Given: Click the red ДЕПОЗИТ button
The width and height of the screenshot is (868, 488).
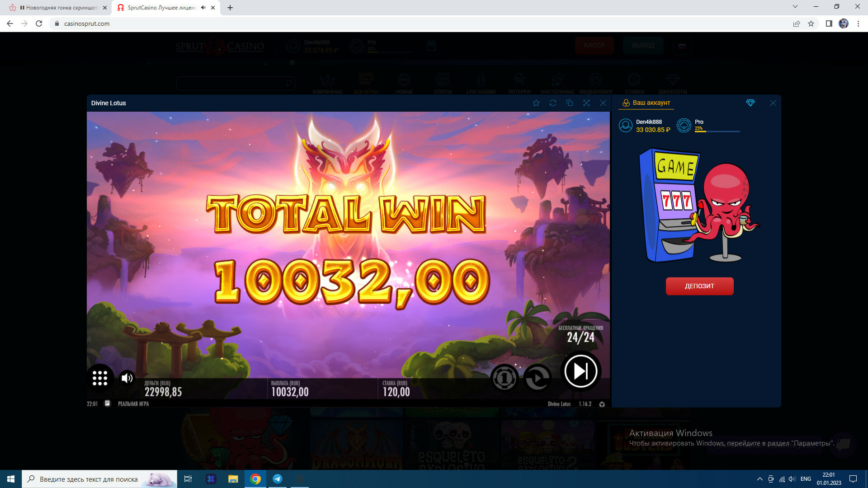Looking at the screenshot, I should [699, 286].
